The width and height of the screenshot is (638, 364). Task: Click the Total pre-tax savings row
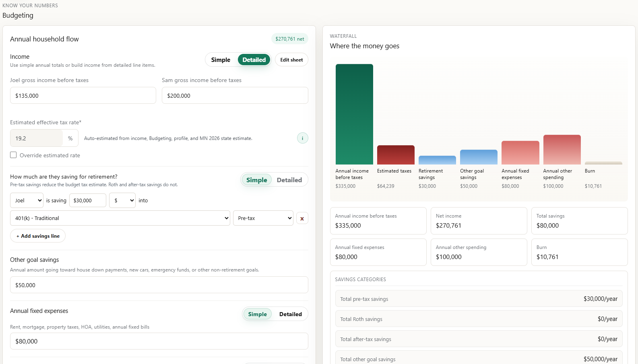(x=479, y=298)
